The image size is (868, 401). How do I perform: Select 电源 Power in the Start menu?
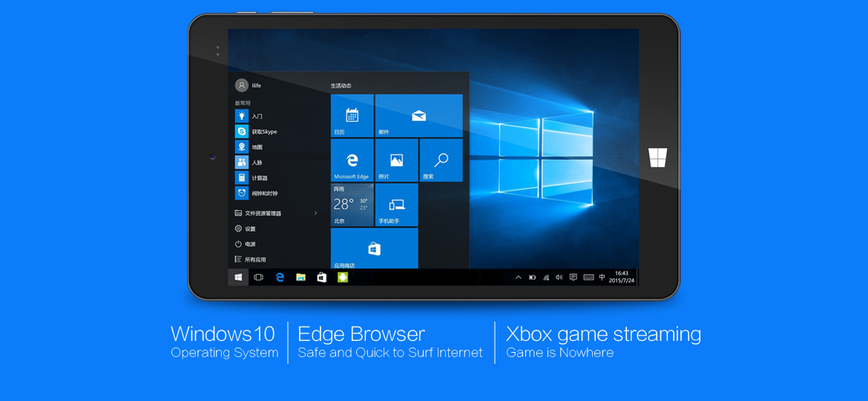click(246, 244)
